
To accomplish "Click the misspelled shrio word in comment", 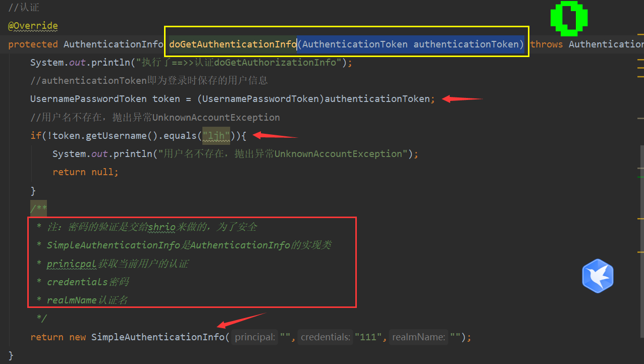I will coord(162,227).
